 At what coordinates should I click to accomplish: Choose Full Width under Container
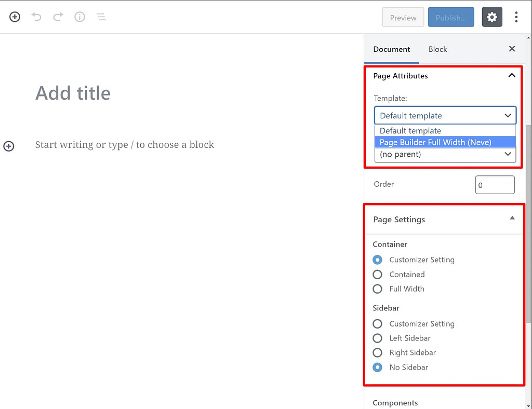click(377, 289)
